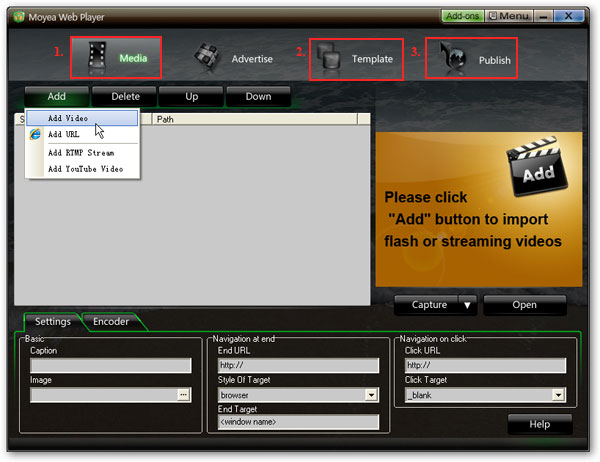Click the Caption input field
Viewport: 600px width, 462px height.
[x=111, y=366]
